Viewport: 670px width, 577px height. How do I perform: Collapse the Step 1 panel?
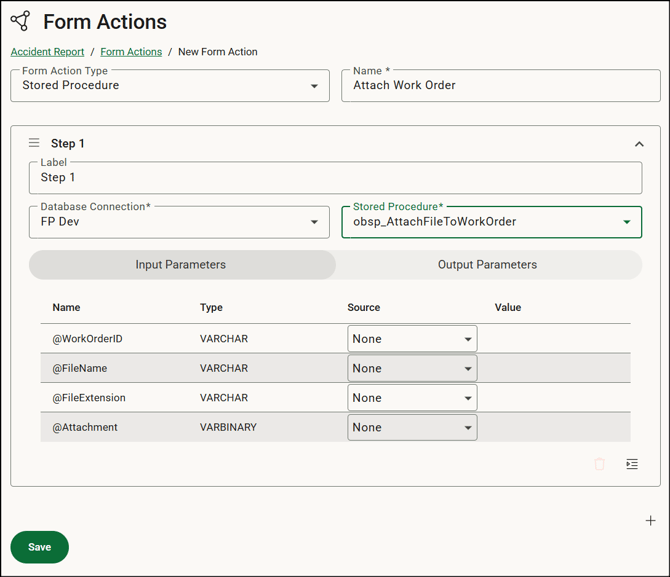639,144
